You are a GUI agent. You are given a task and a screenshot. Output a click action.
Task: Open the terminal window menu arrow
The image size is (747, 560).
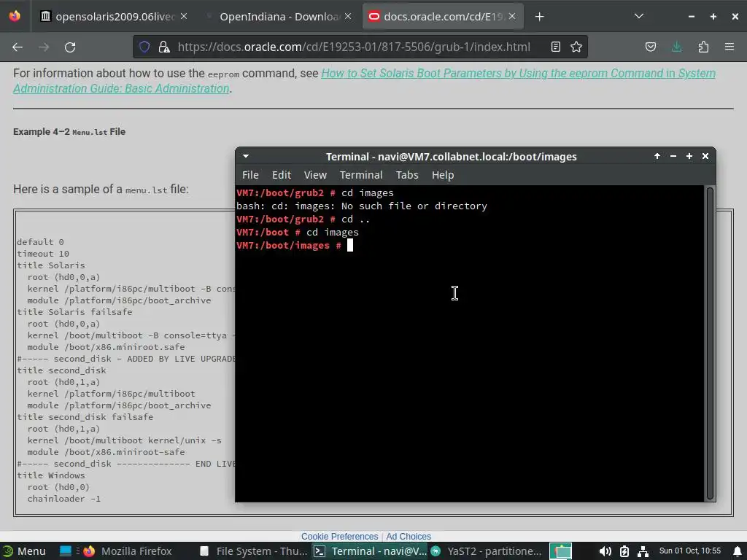pos(246,156)
